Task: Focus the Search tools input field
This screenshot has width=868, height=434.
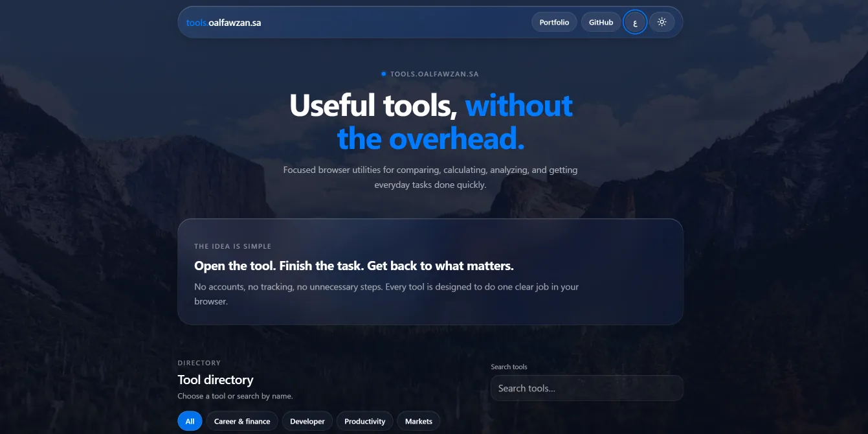Action: tap(587, 388)
